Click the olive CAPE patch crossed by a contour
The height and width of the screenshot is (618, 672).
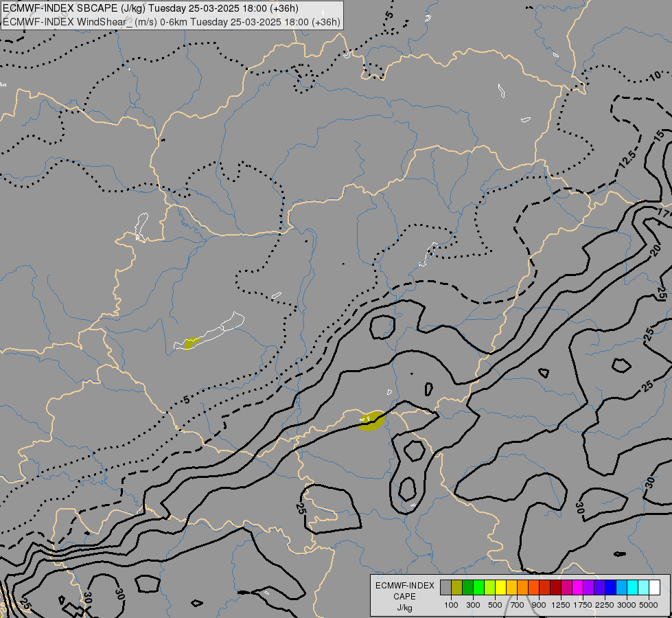(371, 421)
